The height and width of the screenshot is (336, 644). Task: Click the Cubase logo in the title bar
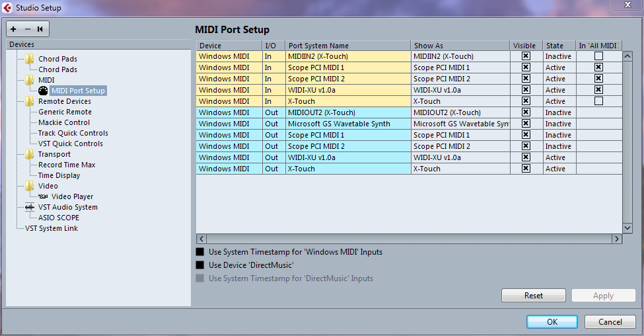tap(7, 7)
